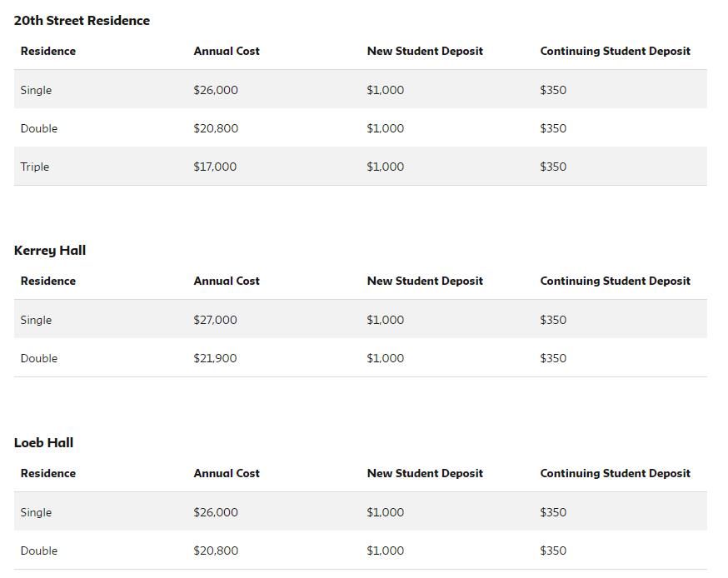Image resolution: width=728 pixels, height=578 pixels.
Task: Click $26,000 Single cost in Loeb Hall table
Action: 216,512
